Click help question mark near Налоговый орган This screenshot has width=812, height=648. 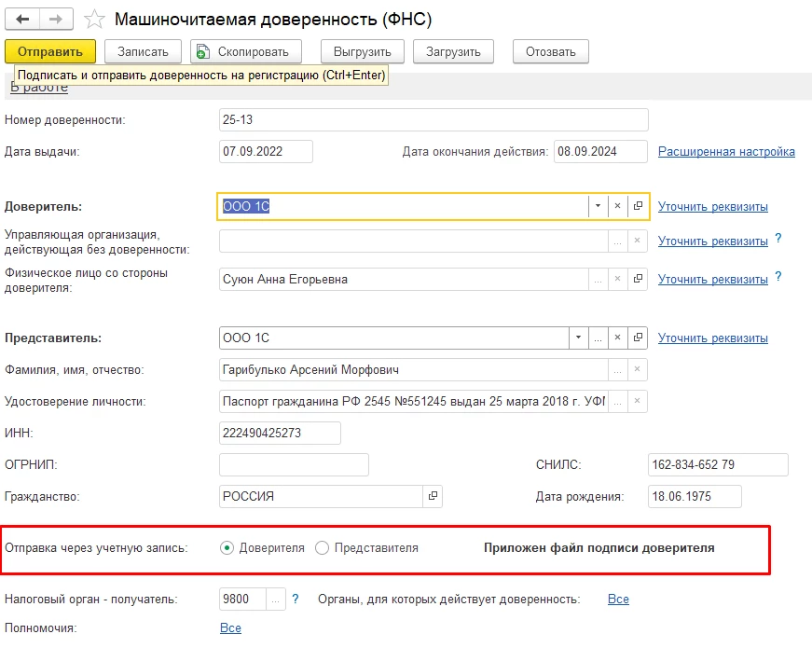point(296,599)
